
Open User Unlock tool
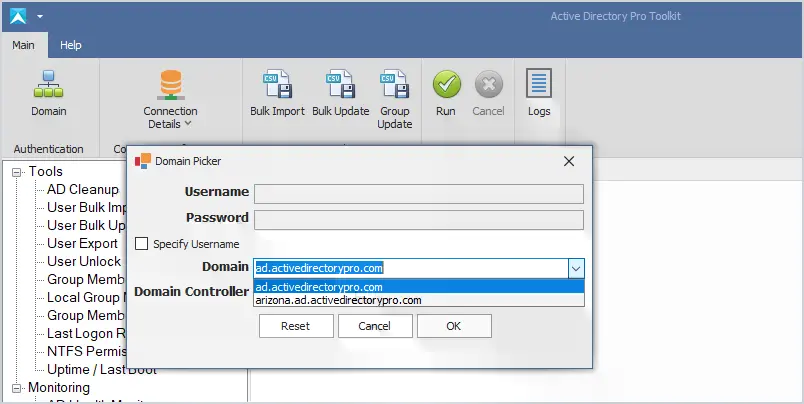(84, 261)
